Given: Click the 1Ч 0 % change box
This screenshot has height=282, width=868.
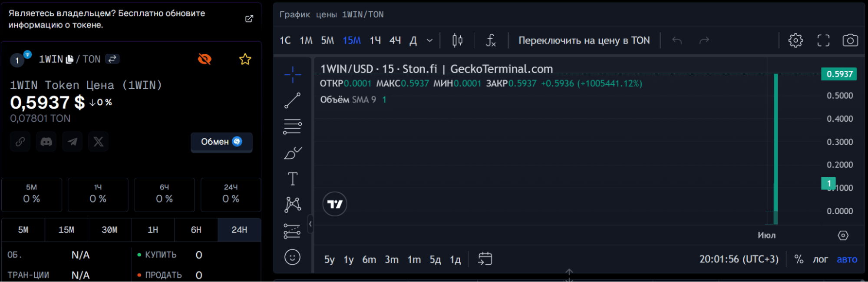Looking at the screenshot, I should [98, 194].
